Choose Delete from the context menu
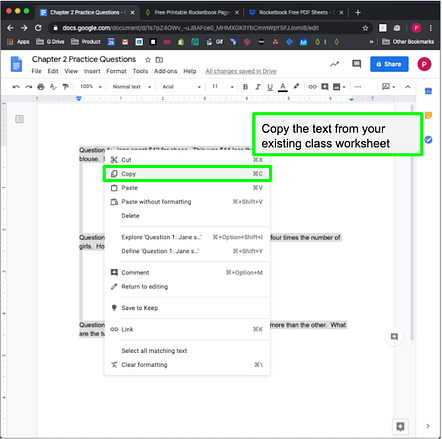 187,216
